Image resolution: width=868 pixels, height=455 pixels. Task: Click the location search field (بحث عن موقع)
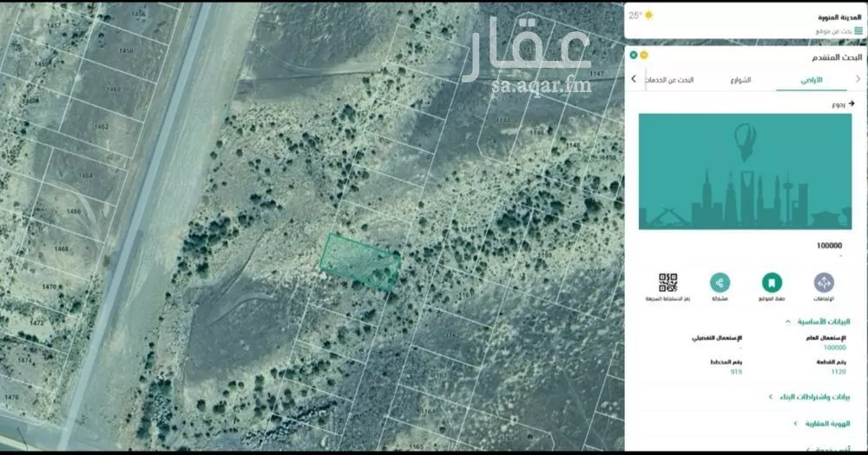tap(825, 30)
